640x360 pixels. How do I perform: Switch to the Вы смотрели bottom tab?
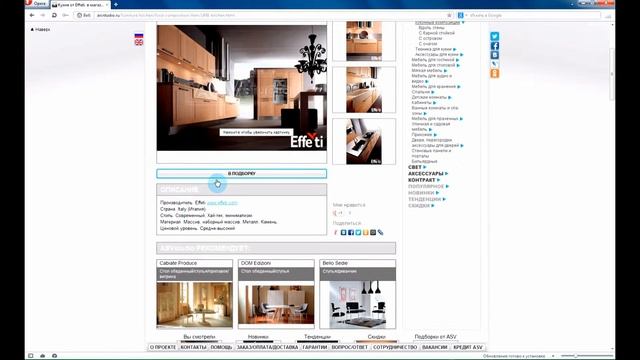click(x=199, y=337)
